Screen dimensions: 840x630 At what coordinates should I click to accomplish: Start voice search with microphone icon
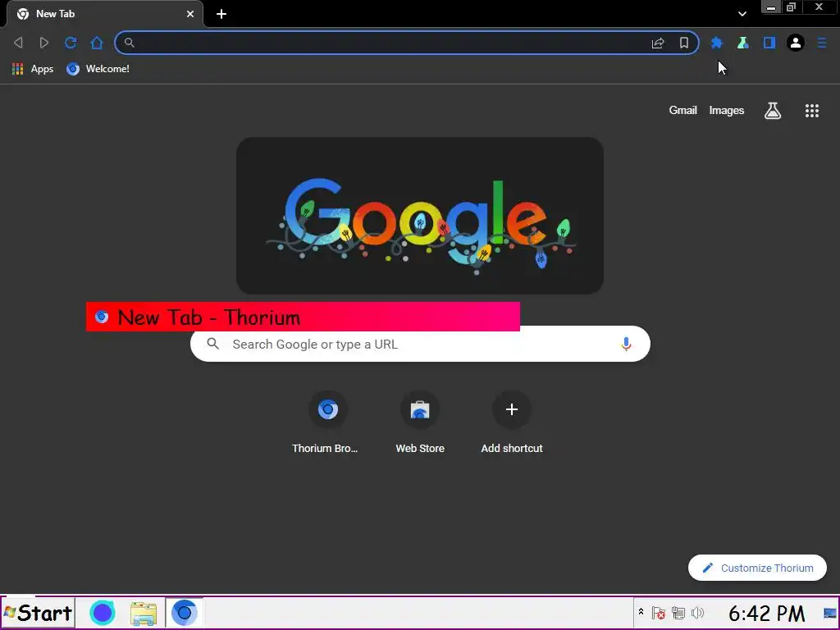[626, 344]
